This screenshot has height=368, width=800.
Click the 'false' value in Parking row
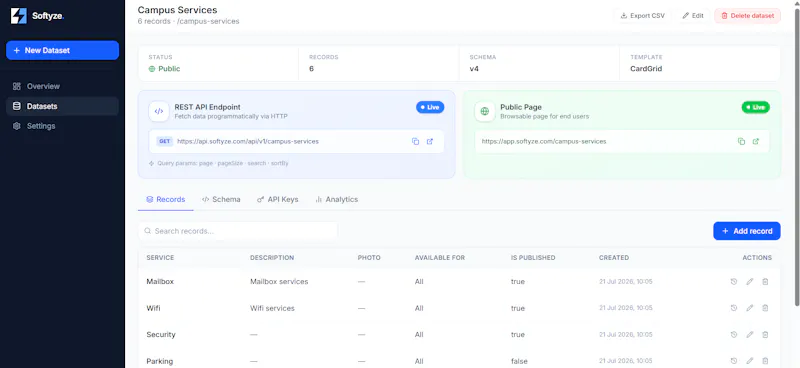tap(519, 361)
